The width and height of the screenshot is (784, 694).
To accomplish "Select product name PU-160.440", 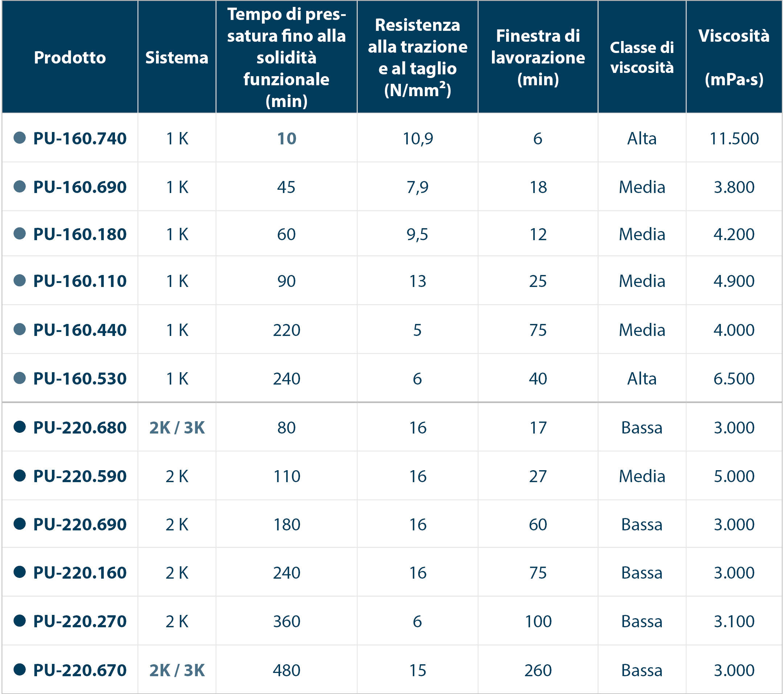I will (x=80, y=330).
